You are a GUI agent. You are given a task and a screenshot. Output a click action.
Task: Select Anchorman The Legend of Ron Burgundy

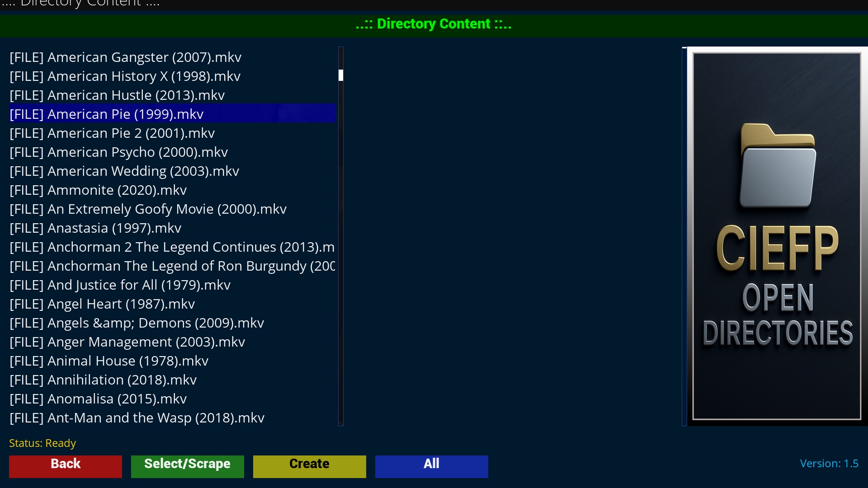click(172, 266)
